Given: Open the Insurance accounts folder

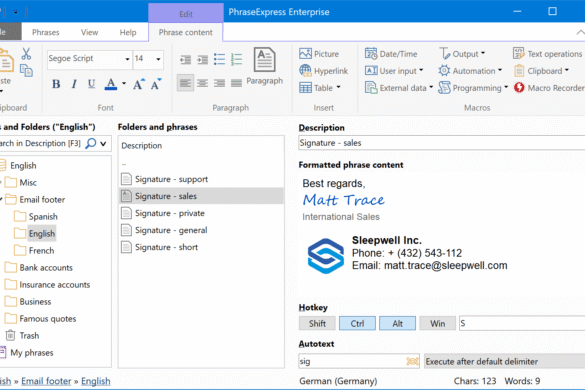Looking at the screenshot, I should 47,285.
